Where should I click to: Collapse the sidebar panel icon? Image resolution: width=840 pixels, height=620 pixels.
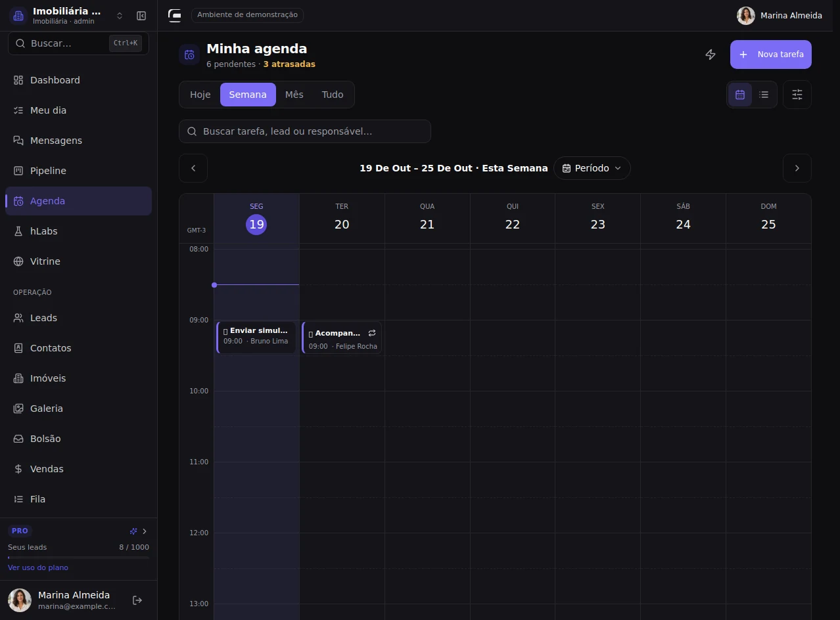[141, 16]
